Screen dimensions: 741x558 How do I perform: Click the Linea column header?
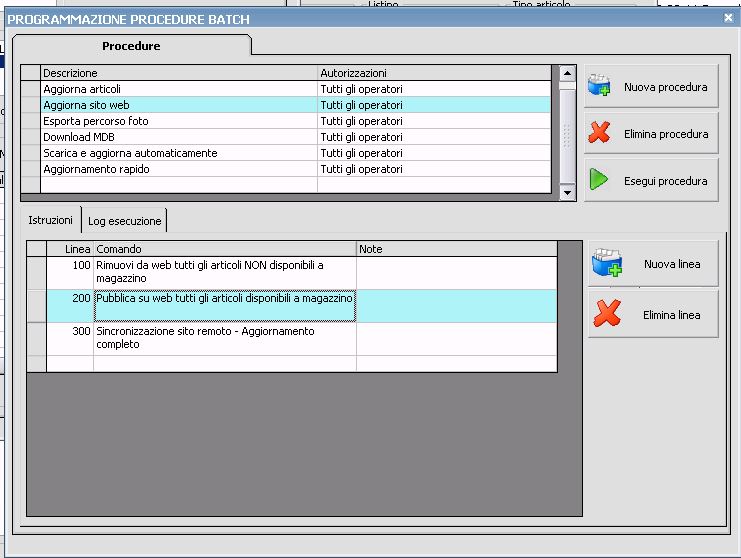tap(70, 249)
